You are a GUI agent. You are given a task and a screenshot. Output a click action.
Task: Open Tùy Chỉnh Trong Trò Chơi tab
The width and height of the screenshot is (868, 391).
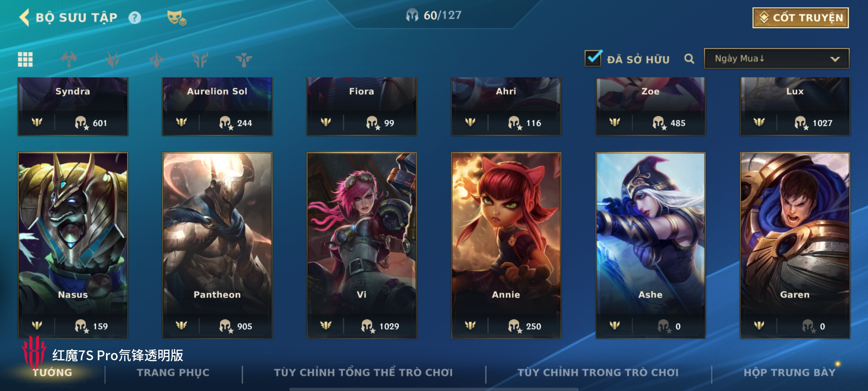point(598,373)
